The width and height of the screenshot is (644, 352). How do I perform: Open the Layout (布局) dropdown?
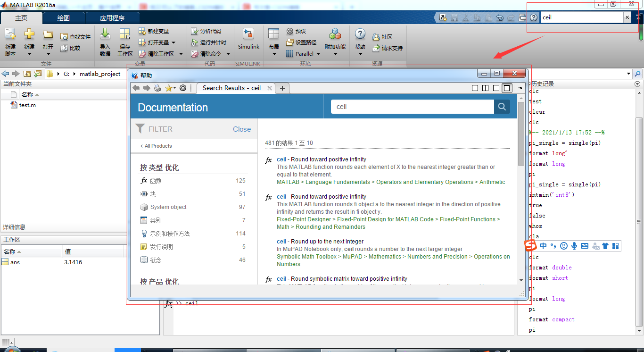coord(274,54)
